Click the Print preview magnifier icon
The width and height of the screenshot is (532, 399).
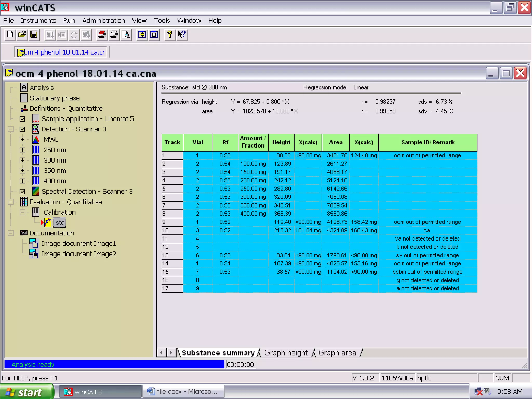[126, 35]
